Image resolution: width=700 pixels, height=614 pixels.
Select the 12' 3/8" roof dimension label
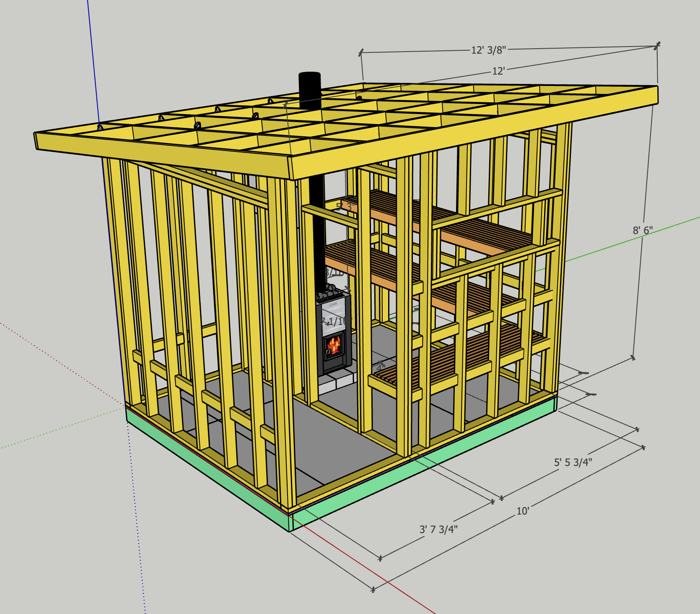(488, 50)
